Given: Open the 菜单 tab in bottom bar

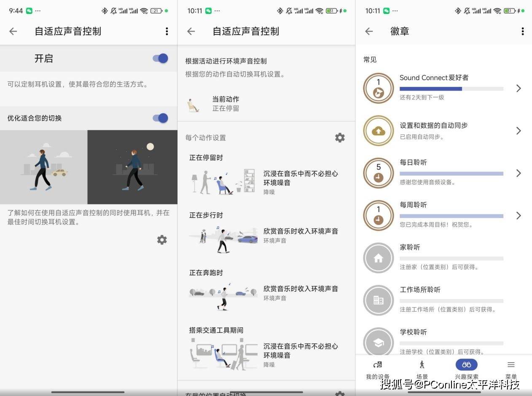Looking at the screenshot, I should click(511, 369).
